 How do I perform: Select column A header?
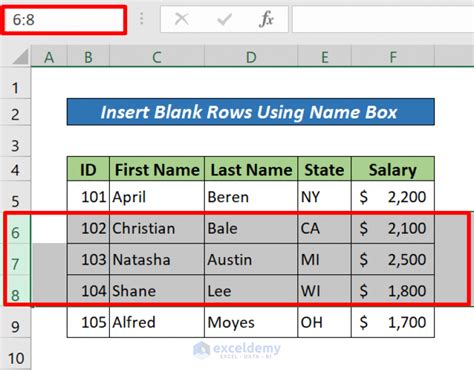pyautogui.click(x=49, y=57)
